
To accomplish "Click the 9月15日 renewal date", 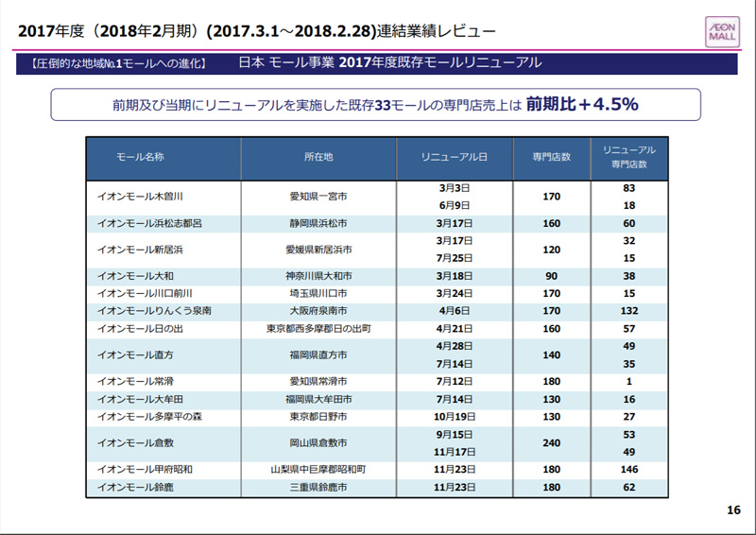I will coord(455,434).
